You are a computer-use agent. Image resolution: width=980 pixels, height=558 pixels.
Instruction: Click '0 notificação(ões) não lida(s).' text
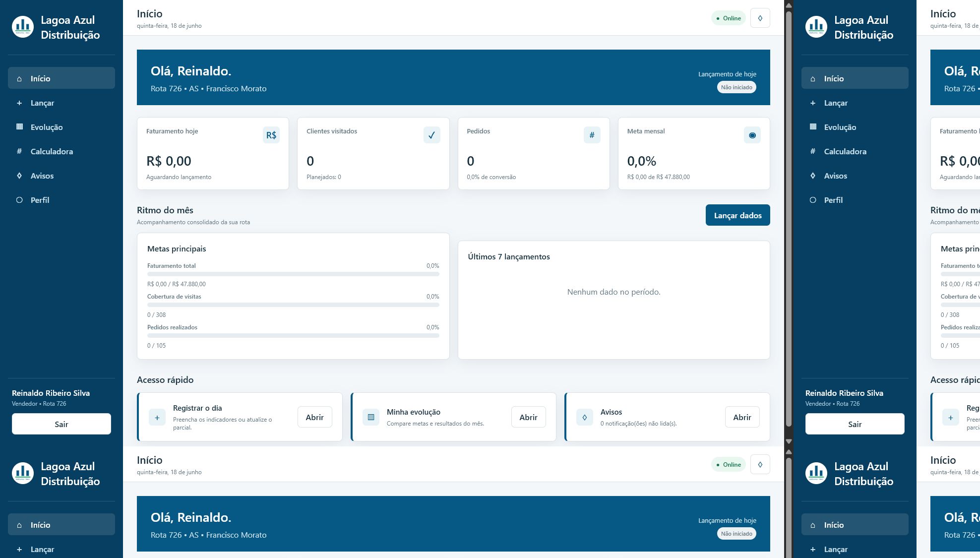coord(638,424)
